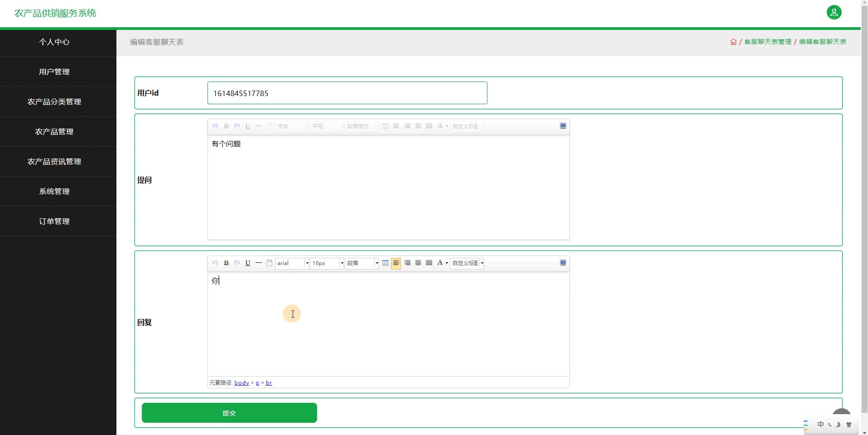Click the IME moon night-mode icon
The image size is (868, 435).
(x=839, y=425)
